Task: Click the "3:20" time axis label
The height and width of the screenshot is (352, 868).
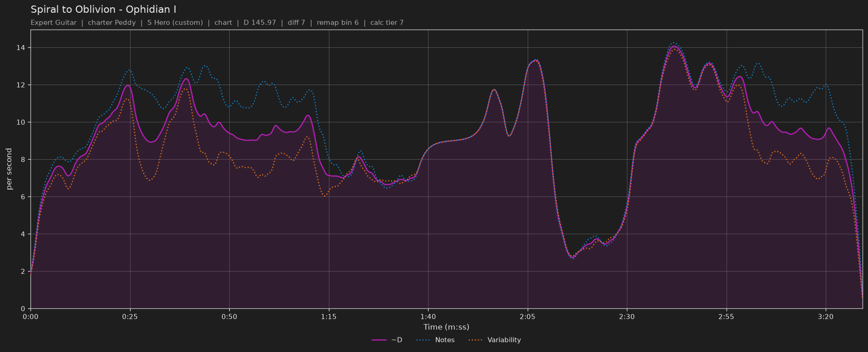Action: [826, 317]
